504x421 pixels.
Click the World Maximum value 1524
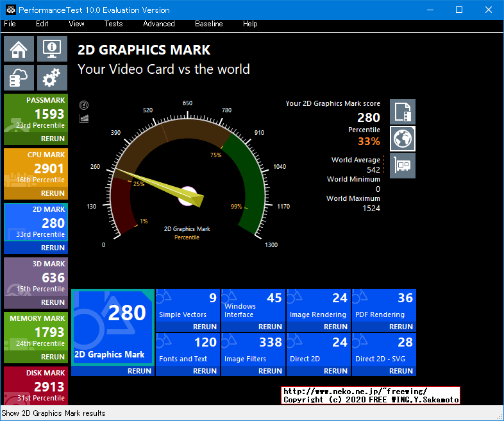click(x=371, y=209)
